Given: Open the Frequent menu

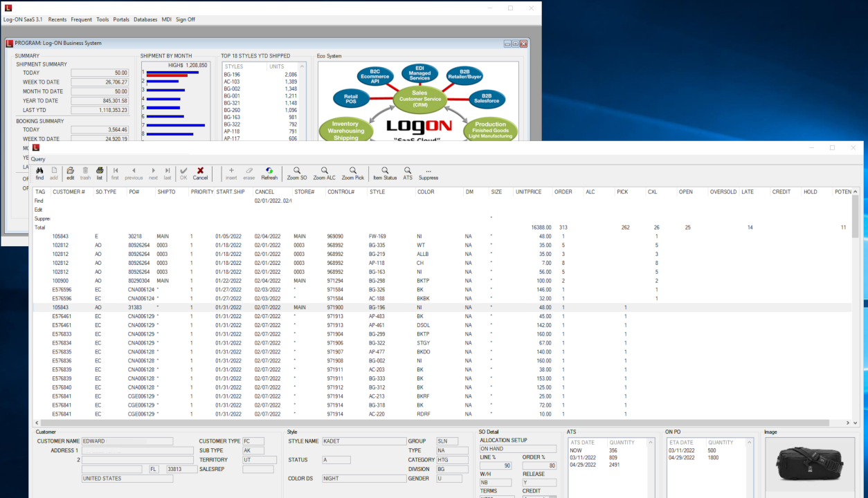Looking at the screenshot, I should (x=81, y=19).
